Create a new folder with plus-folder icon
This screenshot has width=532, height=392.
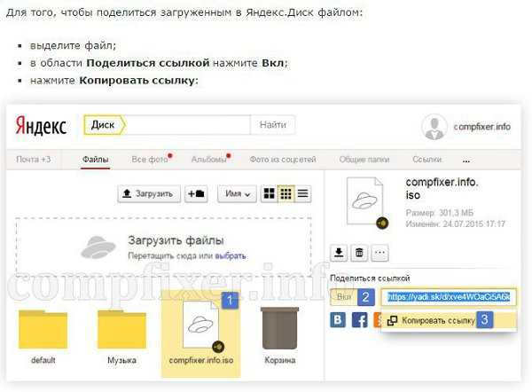point(195,193)
